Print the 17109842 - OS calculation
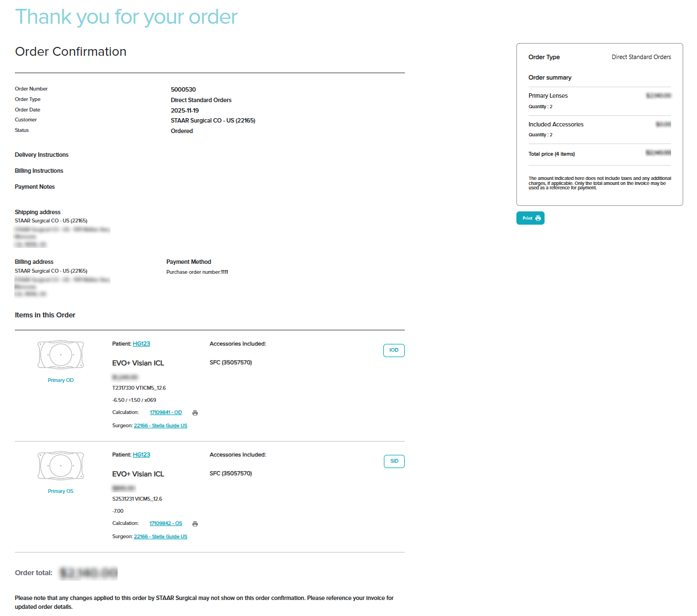The width and height of the screenshot is (697, 616). point(195,524)
